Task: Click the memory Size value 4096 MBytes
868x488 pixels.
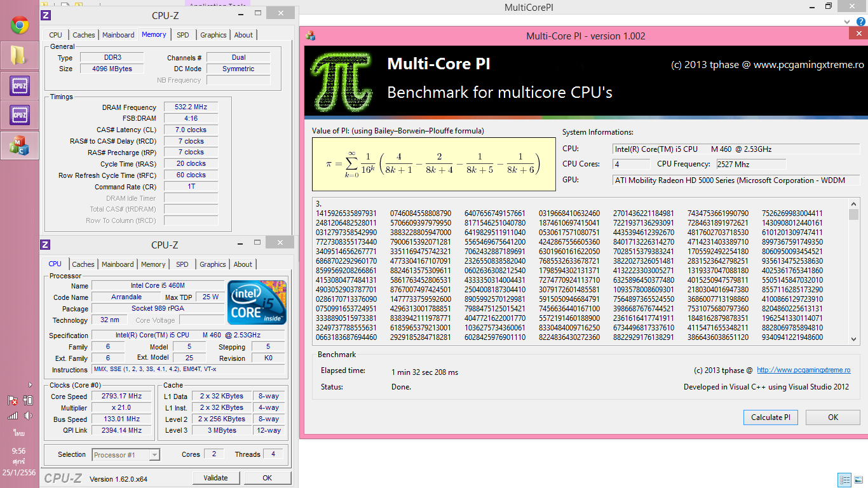Action: click(x=112, y=69)
